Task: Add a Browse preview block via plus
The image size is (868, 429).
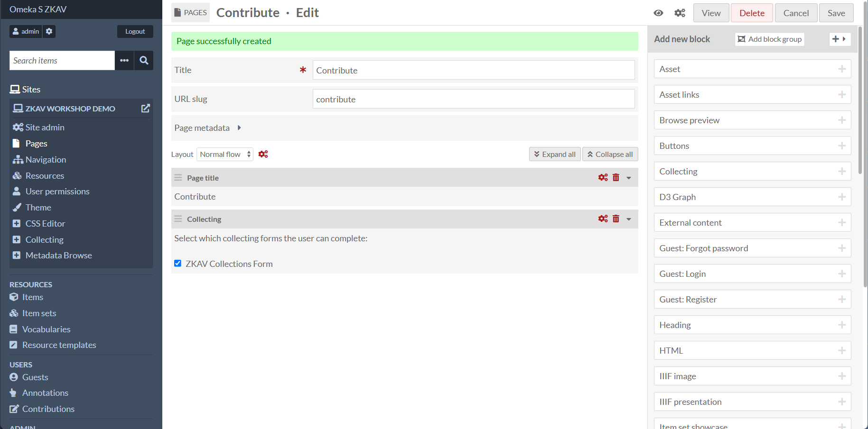Action: pyautogui.click(x=842, y=120)
